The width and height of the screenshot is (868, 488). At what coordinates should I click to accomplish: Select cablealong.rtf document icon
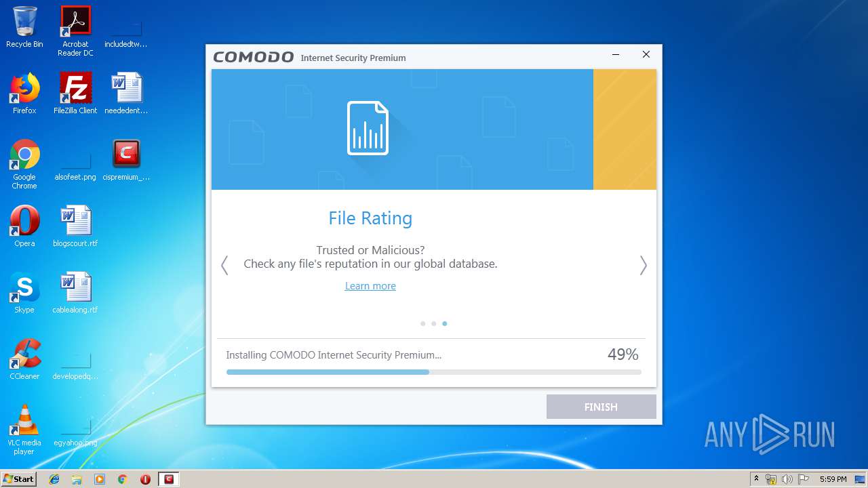[x=75, y=293]
